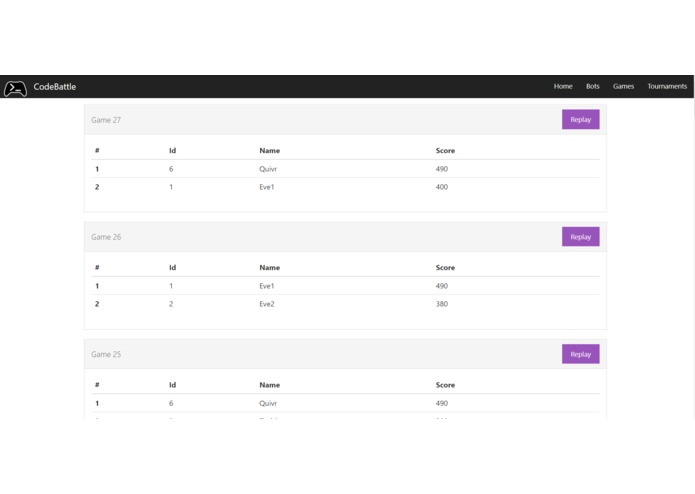Click score 380 in Game 26

coord(442,304)
